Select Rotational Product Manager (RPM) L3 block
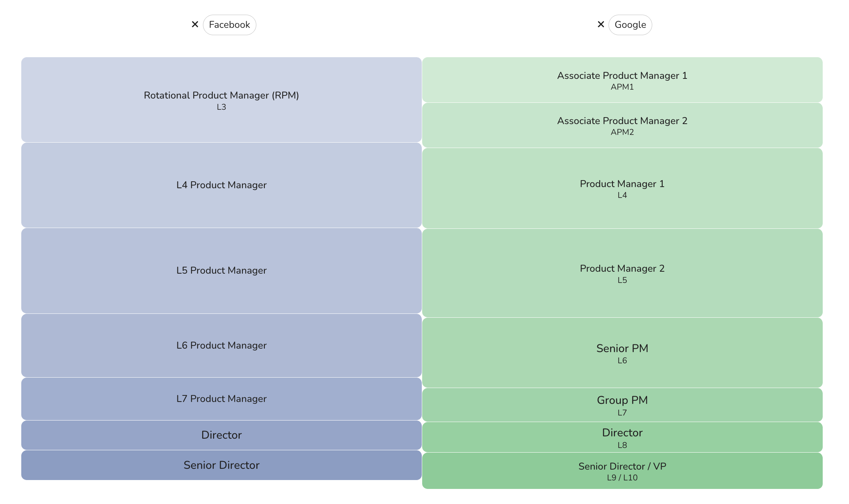Screen dimensions: 849x504 click(221, 100)
